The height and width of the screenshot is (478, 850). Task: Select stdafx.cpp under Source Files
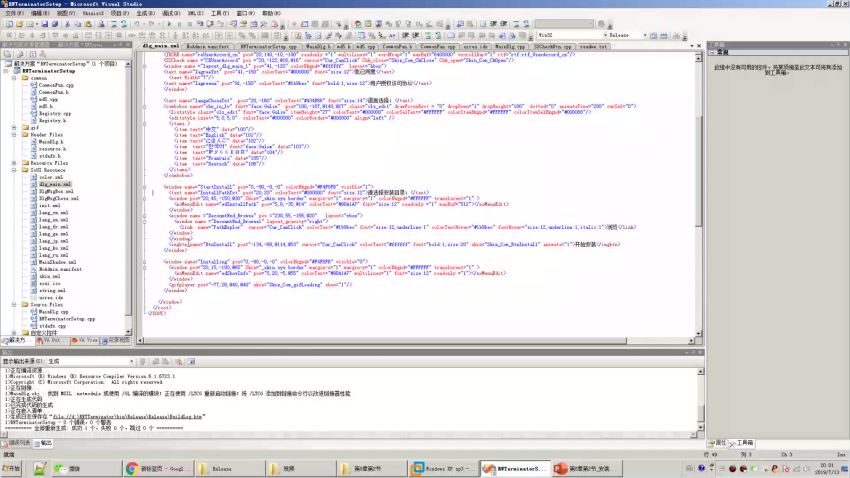pyautogui.click(x=52, y=326)
